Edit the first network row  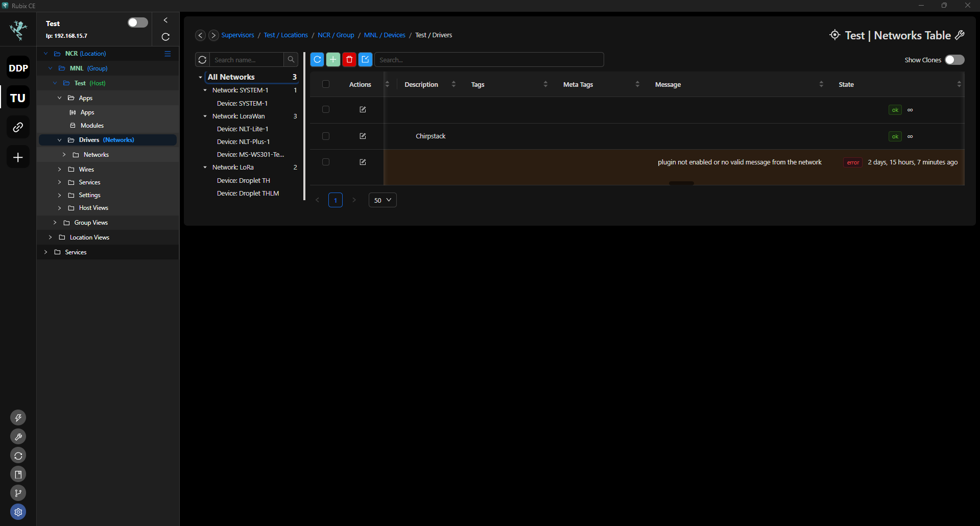[363, 109]
